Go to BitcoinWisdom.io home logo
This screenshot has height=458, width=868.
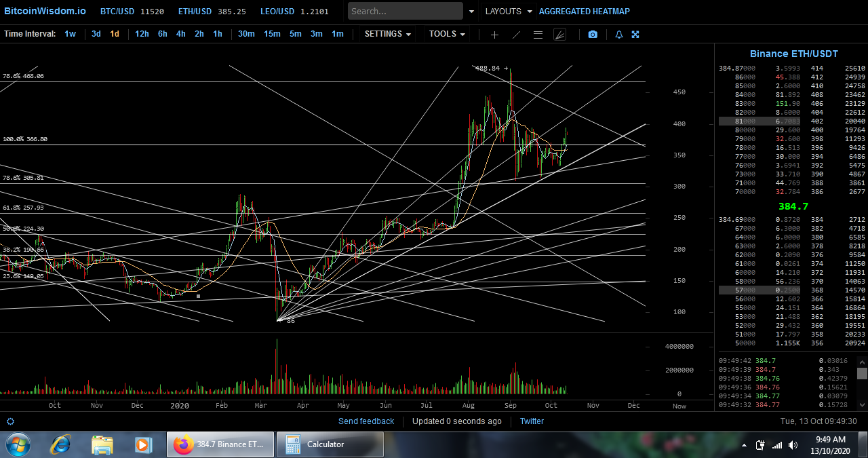[x=45, y=11]
